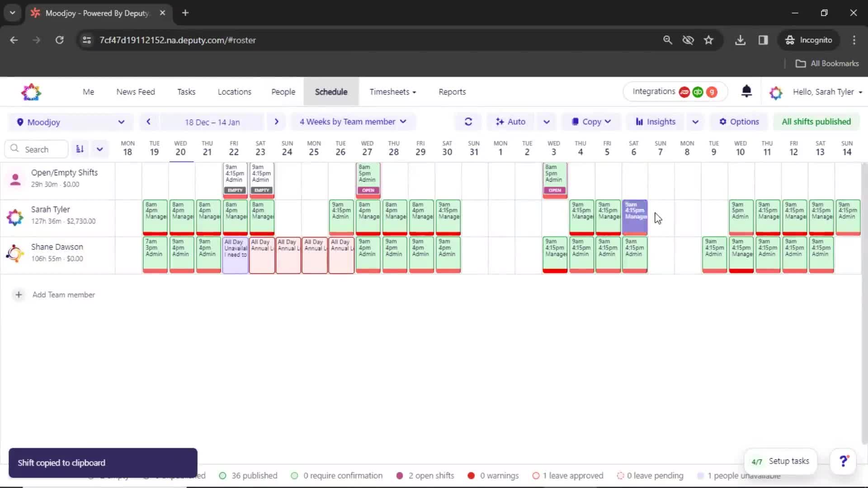The width and height of the screenshot is (868, 488).
Task: Click the Schedule tab in navigation
Action: (330, 92)
